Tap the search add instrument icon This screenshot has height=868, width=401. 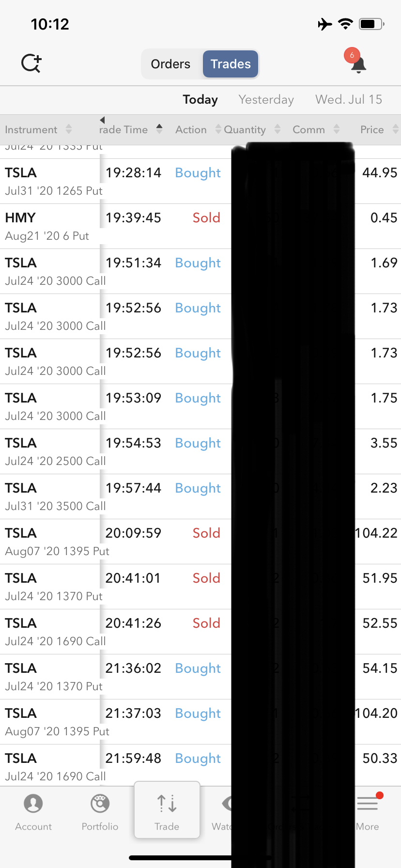pyautogui.click(x=31, y=63)
